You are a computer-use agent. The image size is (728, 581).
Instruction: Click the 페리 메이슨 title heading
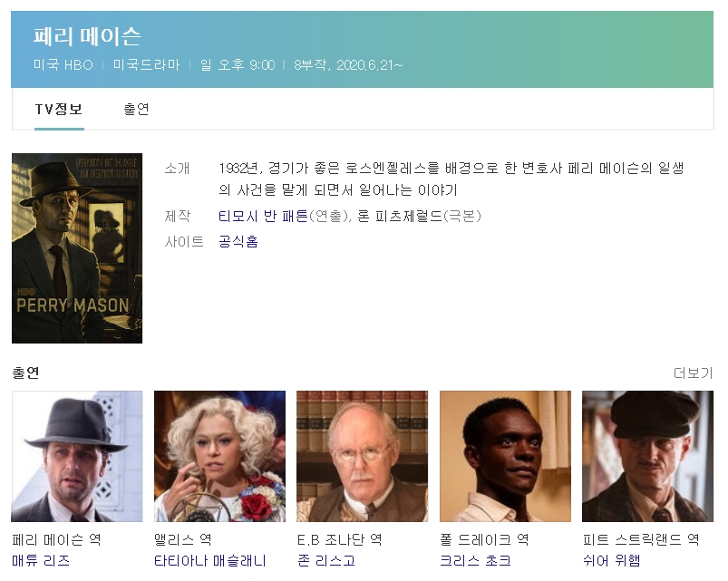pyautogui.click(x=87, y=36)
